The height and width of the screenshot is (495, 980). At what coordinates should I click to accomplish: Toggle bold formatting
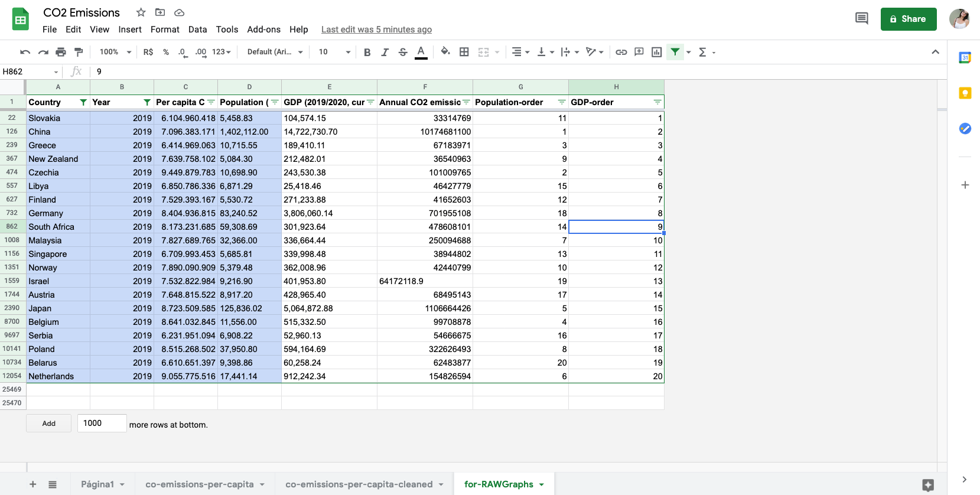(x=367, y=52)
